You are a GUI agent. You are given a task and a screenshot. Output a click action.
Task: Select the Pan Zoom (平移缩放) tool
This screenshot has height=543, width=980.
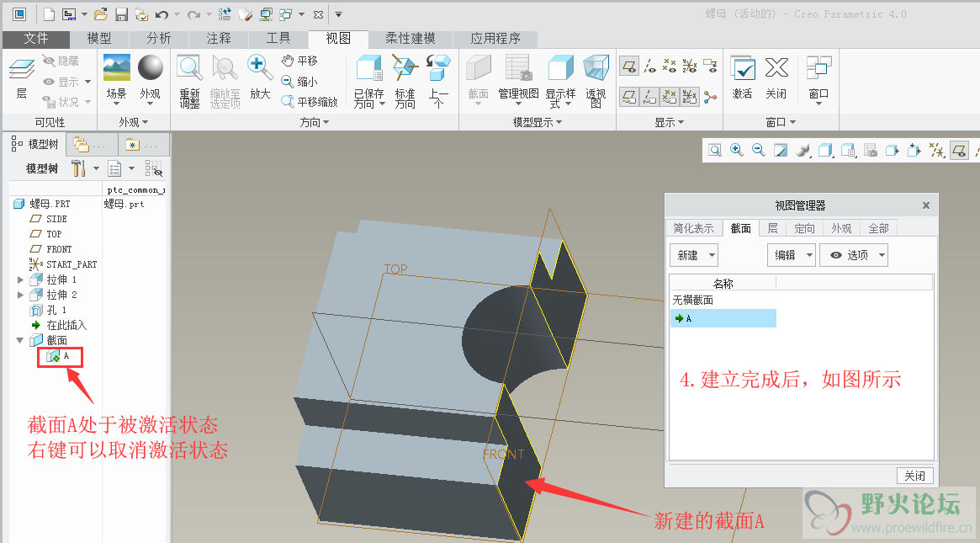pos(310,101)
